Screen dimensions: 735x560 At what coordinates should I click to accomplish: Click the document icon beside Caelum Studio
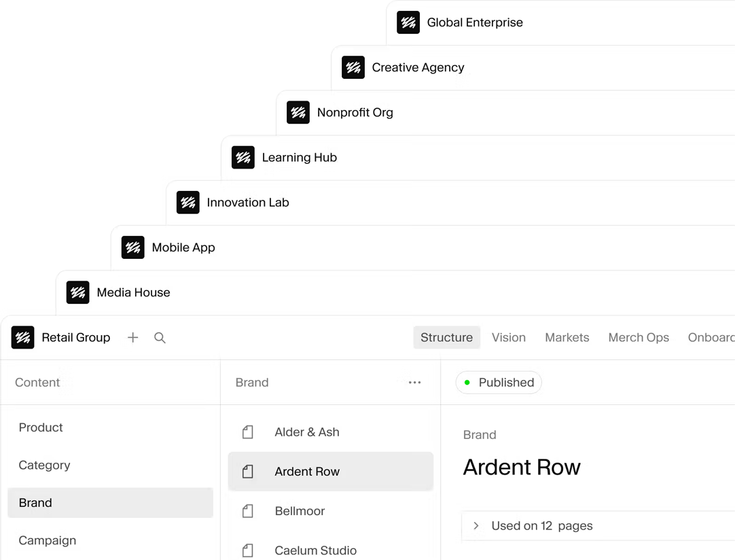click(248, 550)
